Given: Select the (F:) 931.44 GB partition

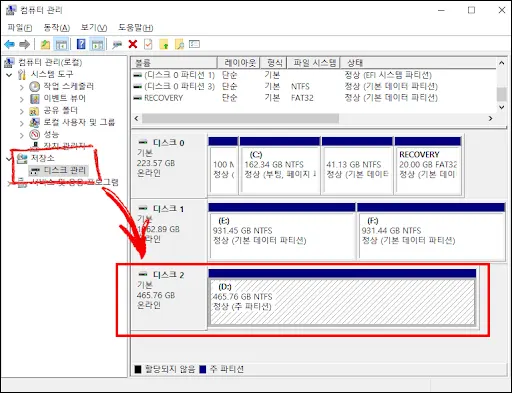Looking at the screenshot, I should [431, 231].
